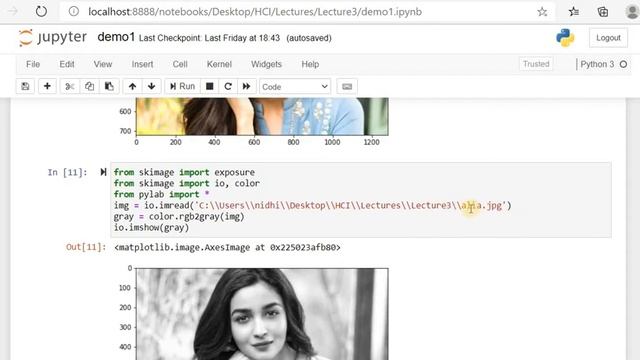Click the grayscale output image

pyautogui.click(x=262, y=314)
